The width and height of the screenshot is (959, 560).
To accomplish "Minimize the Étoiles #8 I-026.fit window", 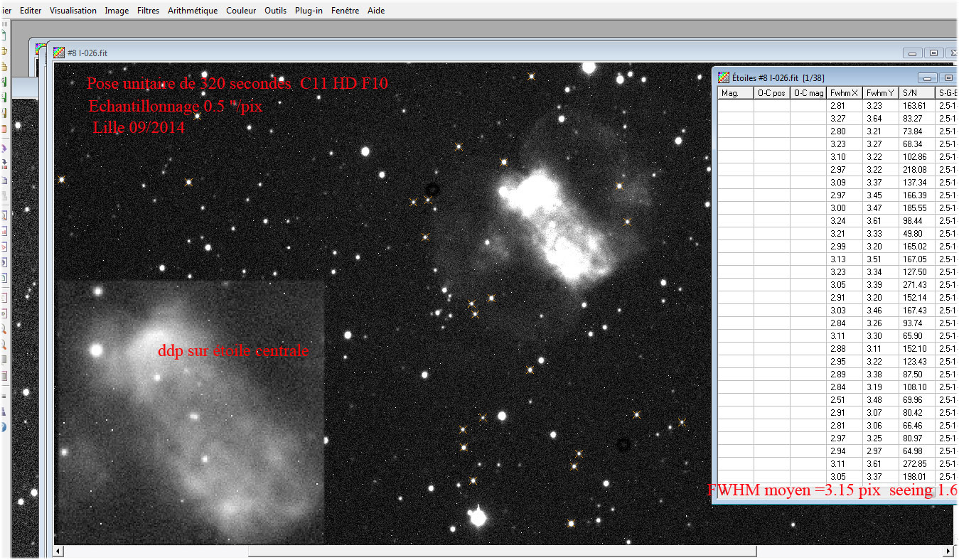I will 926,77.
